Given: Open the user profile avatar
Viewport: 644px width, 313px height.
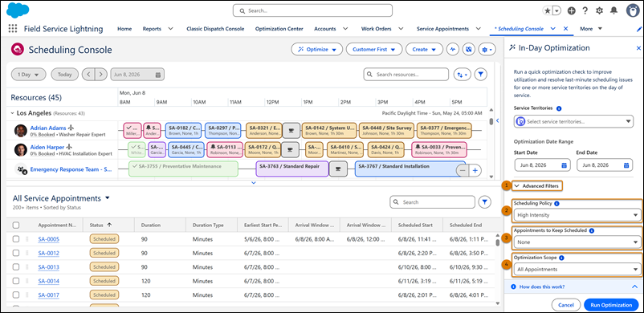Looking at the screenshot, I should pos(634,11).
